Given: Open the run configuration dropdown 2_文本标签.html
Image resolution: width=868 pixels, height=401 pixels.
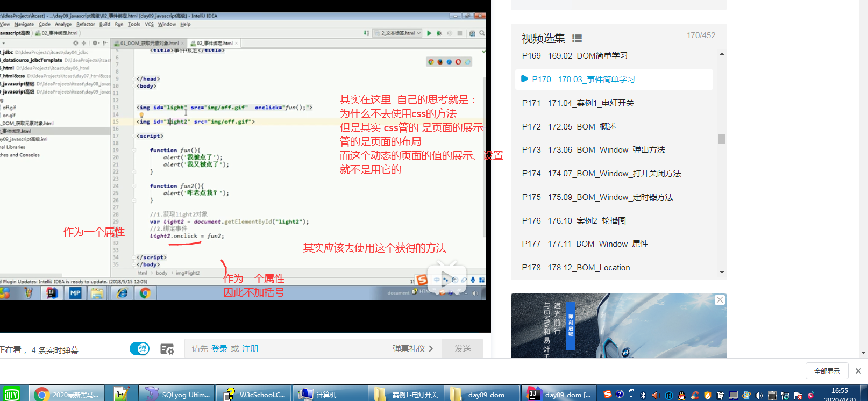Looking at the screenshot, I should pyautogui.click(x=397, y=33).
